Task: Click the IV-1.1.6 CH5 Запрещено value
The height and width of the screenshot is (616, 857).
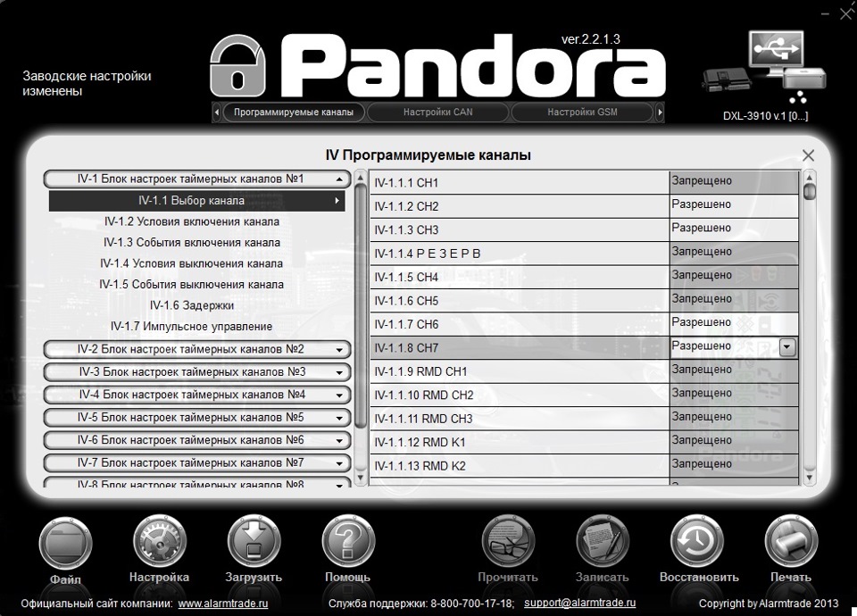Action: point(734,300)
